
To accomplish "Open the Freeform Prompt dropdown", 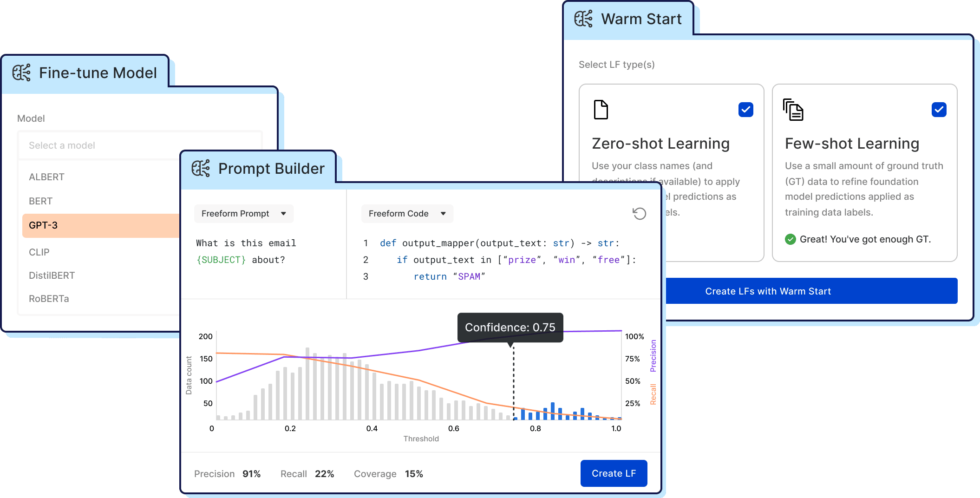I will [243, 214].
